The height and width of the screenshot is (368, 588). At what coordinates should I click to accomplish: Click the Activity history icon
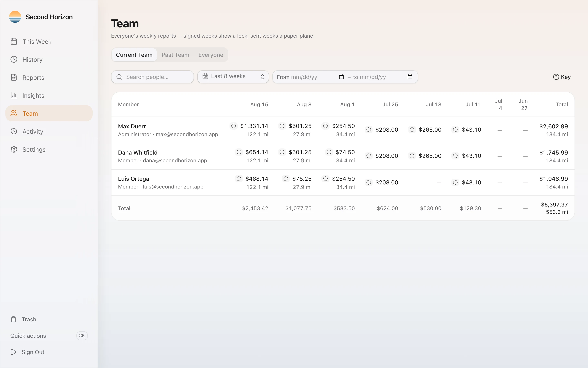(x=14, y=131)
